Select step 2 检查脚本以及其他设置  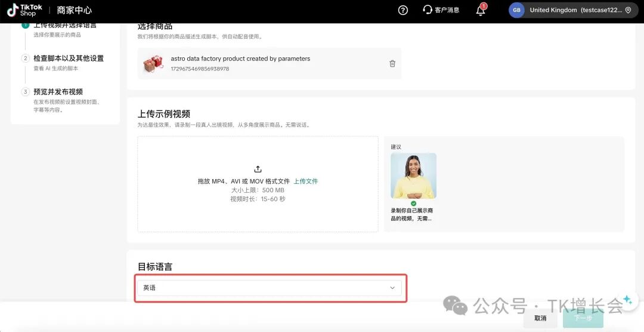coord(69,59)
